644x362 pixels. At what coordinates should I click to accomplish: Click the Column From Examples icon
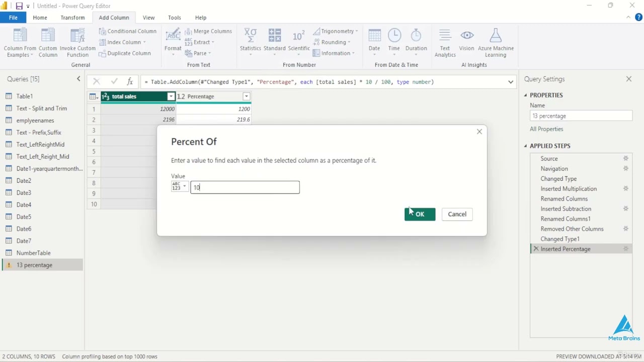tap(20, 43)
